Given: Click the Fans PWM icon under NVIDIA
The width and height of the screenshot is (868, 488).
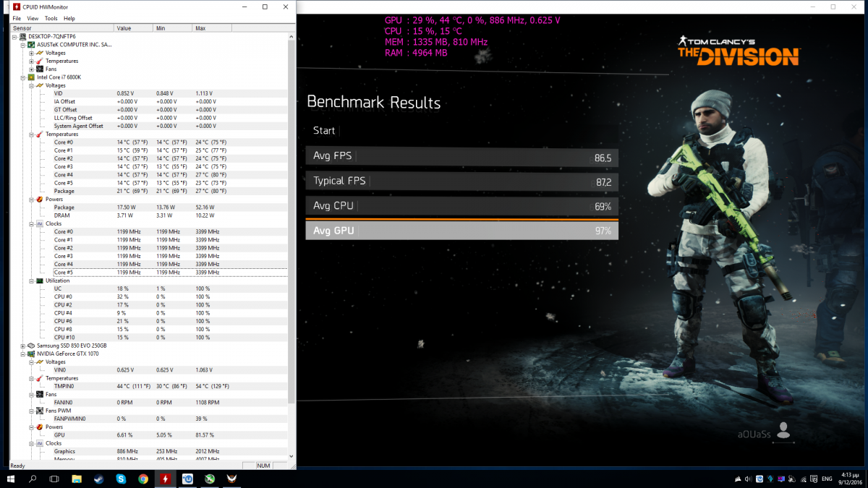Looking at the screenshot, I should pos(40,411).
